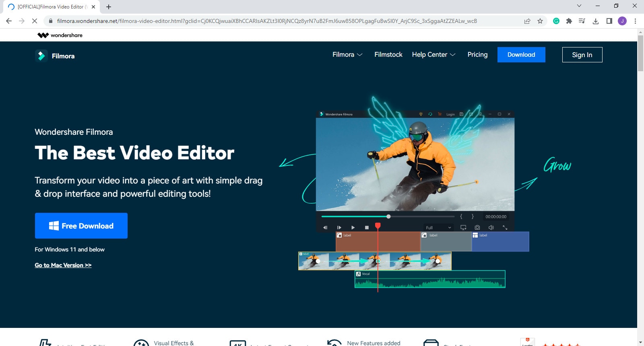Open the Chrome three-dot menu
644x346 pixels.
636,21
